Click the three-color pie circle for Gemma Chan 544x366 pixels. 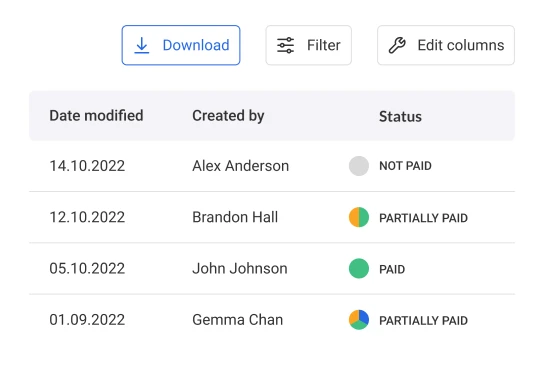tap(359, 320)
